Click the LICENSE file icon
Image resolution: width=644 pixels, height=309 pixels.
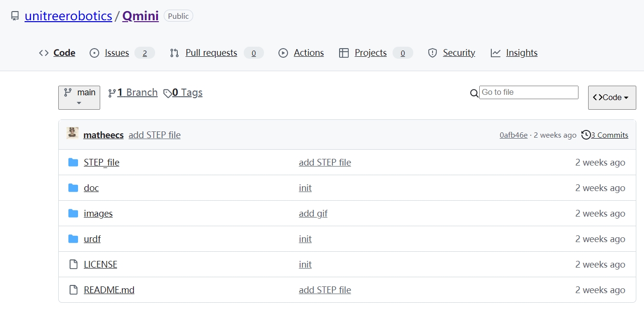pyautogui.click(x=73, y=265)
